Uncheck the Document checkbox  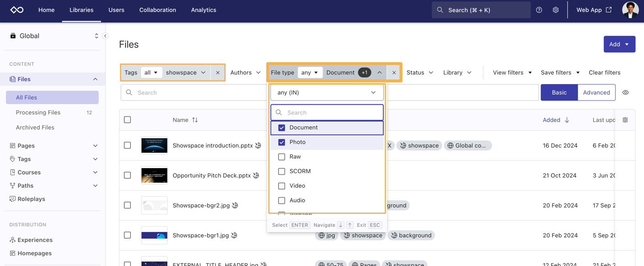[x=282, y=128]
